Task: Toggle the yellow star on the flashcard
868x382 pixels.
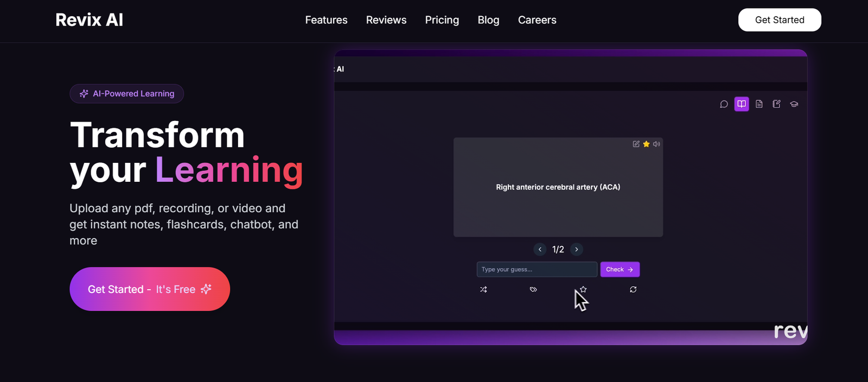Action: pyautogui.click(x=646, y=144)
